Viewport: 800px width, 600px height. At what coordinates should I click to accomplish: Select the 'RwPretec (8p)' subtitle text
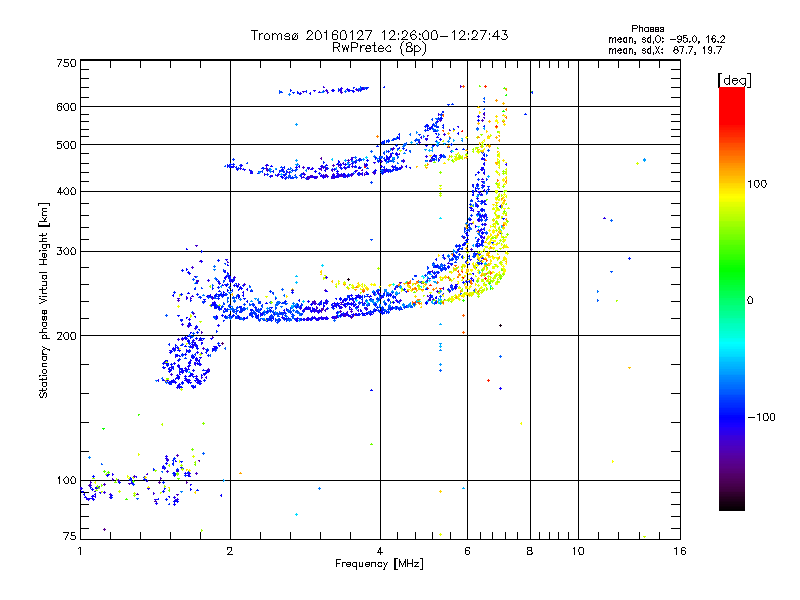pyautogui.click(x=379, y=48)
